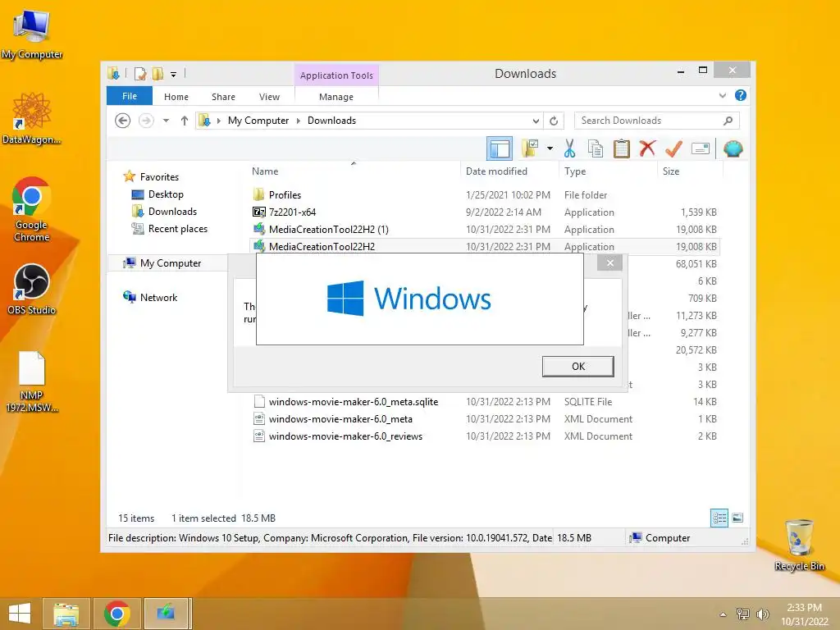Open the Recycle Bin desktop icon
Image resolution: width=840 pixels, height=630 pixels.
(799, 546)
